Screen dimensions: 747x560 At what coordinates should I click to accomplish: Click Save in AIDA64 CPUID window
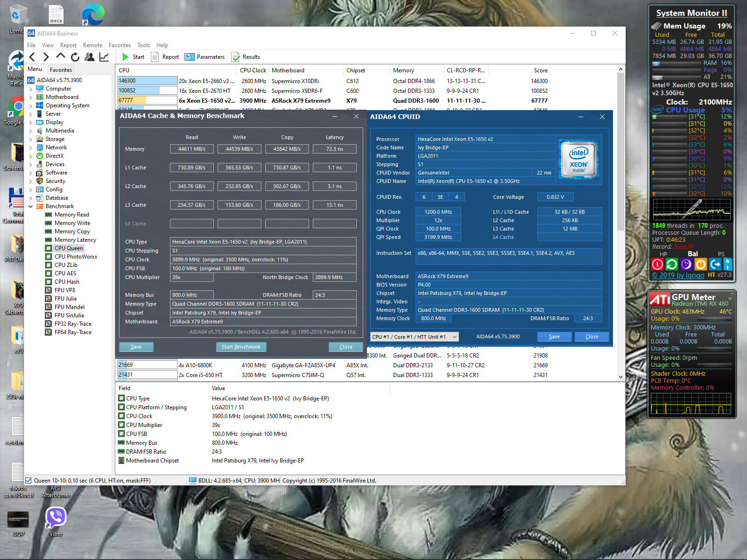(554, 336)
